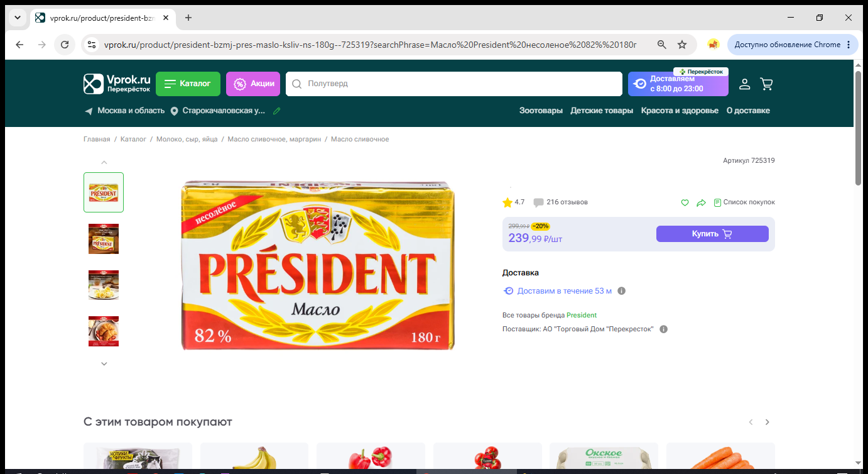Click the page vertical scrollbar
Viewport: 868px width, 474px height.
pyautogui.click(x=859, y=128)
